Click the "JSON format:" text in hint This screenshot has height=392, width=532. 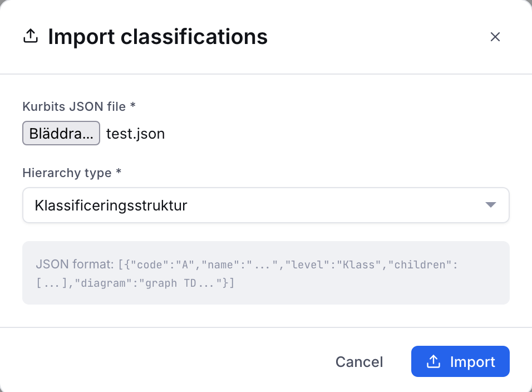[75, 264]
